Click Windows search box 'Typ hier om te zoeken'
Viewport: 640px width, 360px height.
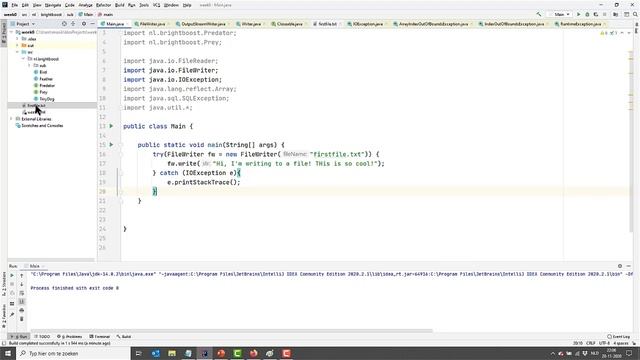pyautogui.click(x=73, y=353)
